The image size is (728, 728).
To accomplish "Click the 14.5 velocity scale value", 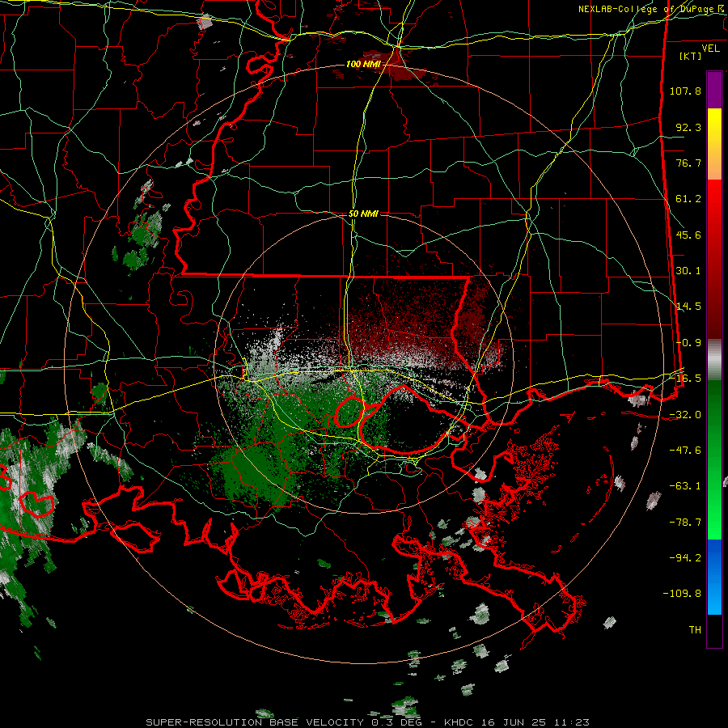I will [688, 307].
